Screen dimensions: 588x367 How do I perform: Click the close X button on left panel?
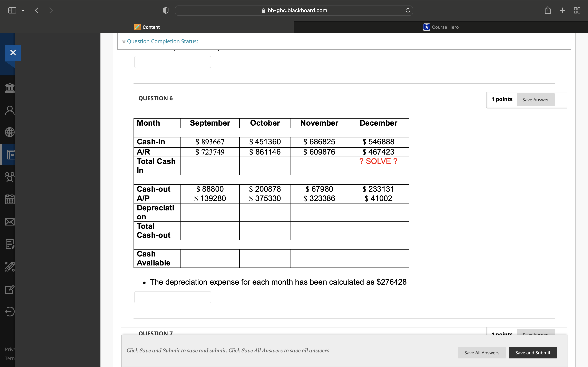tap(12, 52)
